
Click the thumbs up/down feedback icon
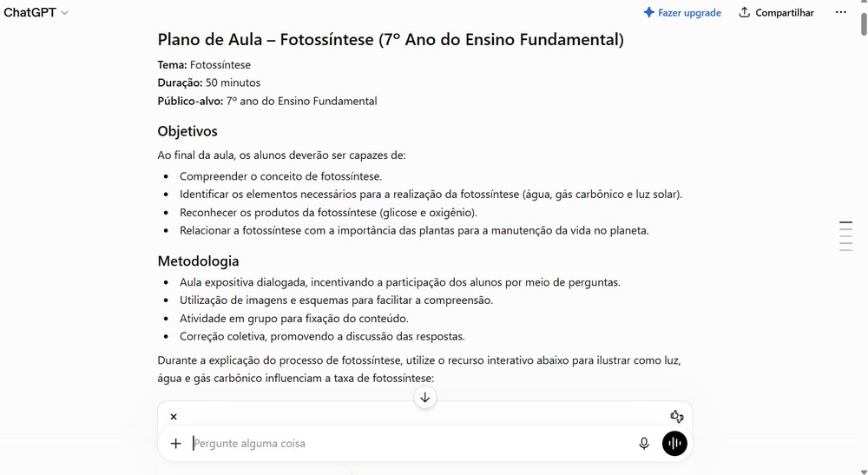click(x=676, y=416)
